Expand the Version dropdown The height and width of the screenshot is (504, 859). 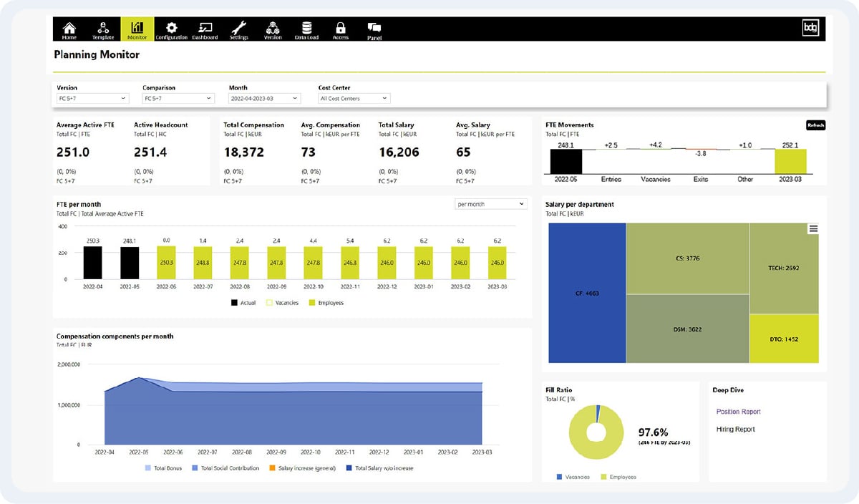pyautogui.click(x=92, y=98)
